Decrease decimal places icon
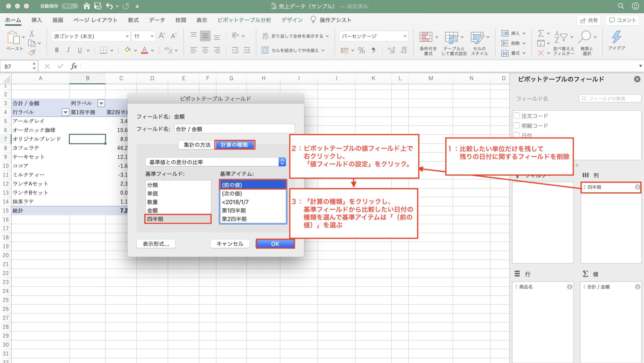This screenshot has height=363, width=644. tap(403, 50)
